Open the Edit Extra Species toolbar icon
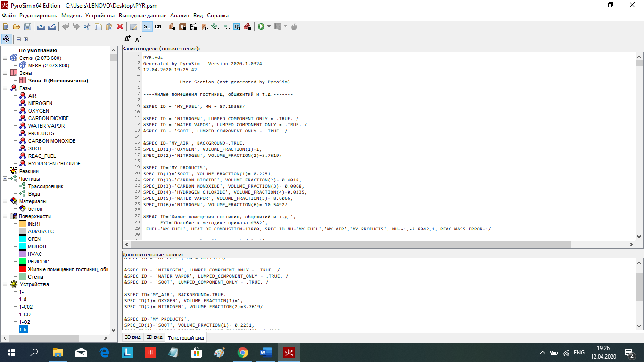This screenshot has width=644, height=362. tap(204, 26)
